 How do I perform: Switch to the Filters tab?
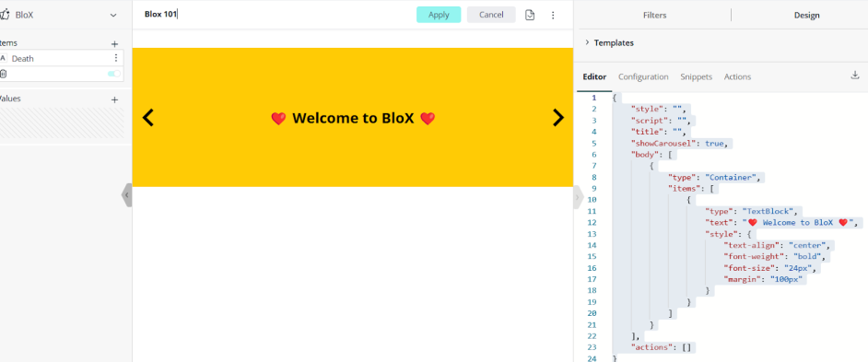tap(655, 16)
